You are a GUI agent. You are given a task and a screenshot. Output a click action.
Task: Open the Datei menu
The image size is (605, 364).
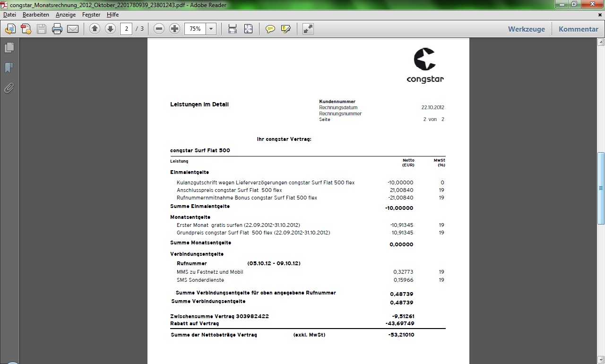click(9, 15)
